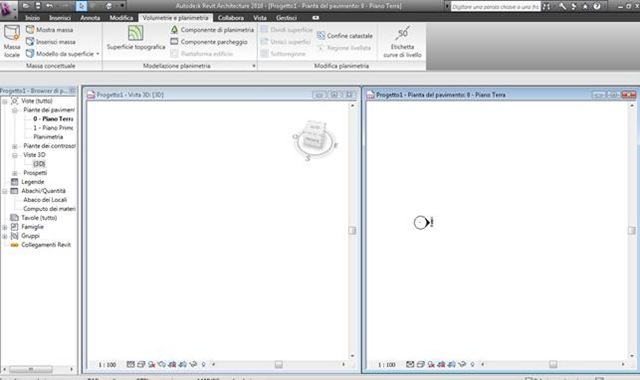Click the 1 : 100 scale in plan view
The height and width of the screenshot is (380, 640).
coord(387,364)
